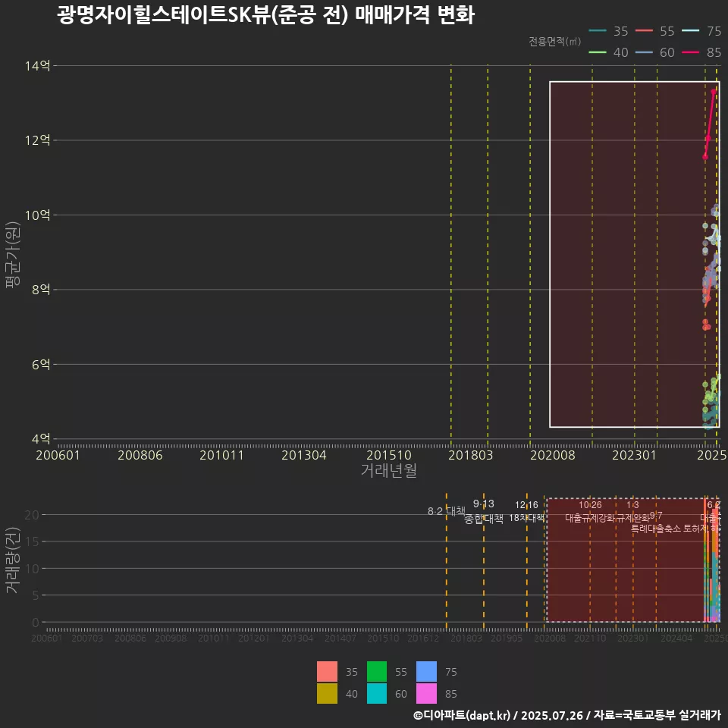Click the 201510 date label on the price chart
The image size is (728, 728).
[389, 455]
